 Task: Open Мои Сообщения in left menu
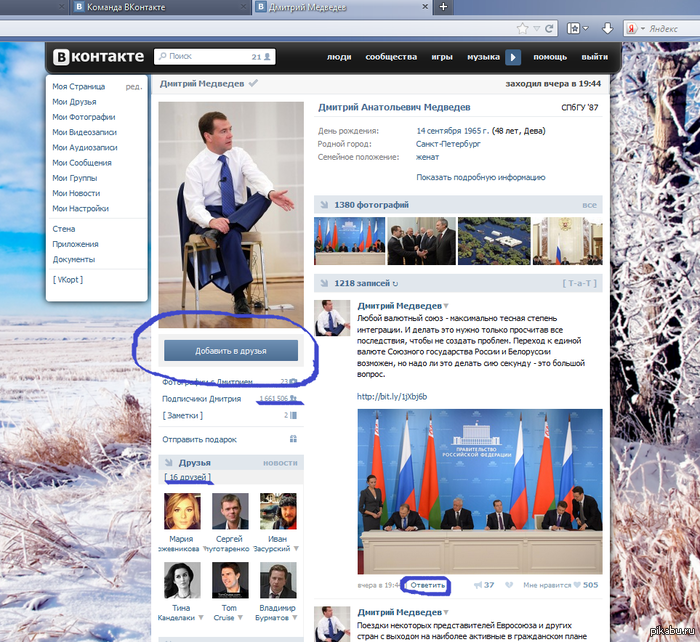pyautogui.click(x=82, y=162)
